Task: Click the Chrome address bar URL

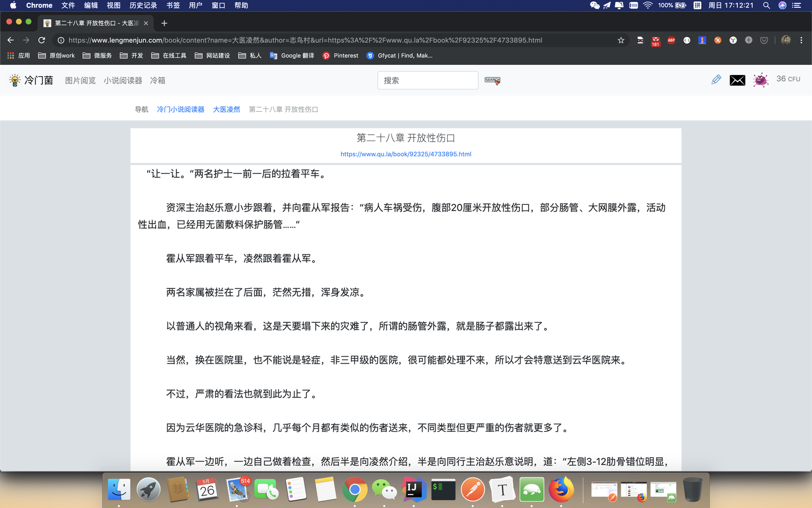Action: (x=305, y=40)
